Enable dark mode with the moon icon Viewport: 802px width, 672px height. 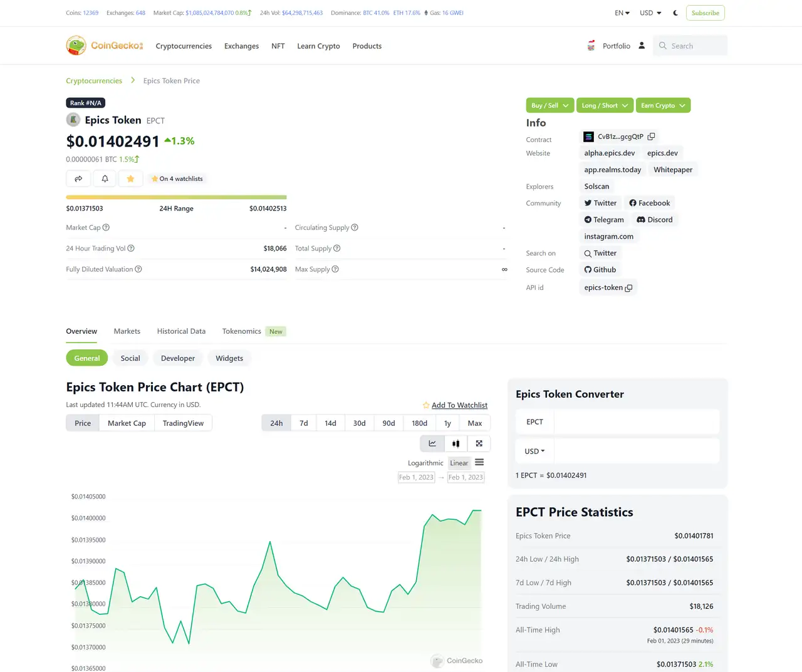(x=675, y=12)
